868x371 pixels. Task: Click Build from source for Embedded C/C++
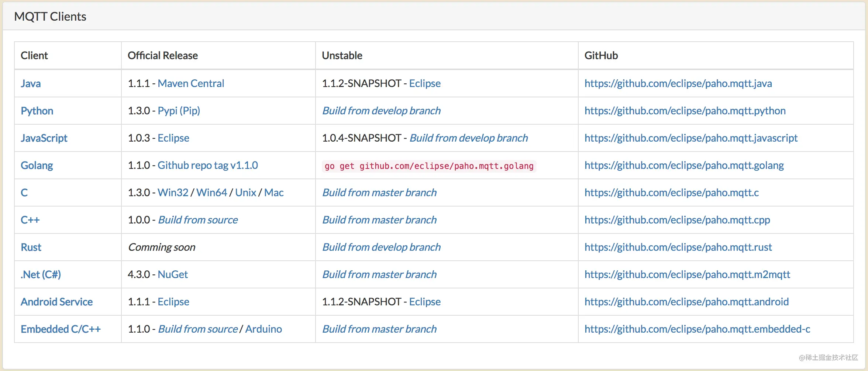tap(198, 329)
